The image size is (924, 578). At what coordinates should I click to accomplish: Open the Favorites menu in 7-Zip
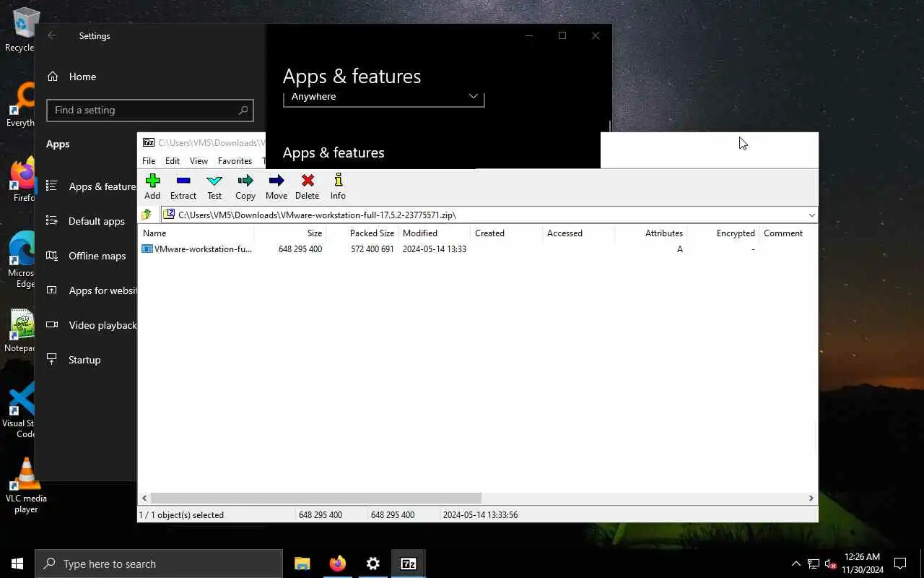[235, 161]
